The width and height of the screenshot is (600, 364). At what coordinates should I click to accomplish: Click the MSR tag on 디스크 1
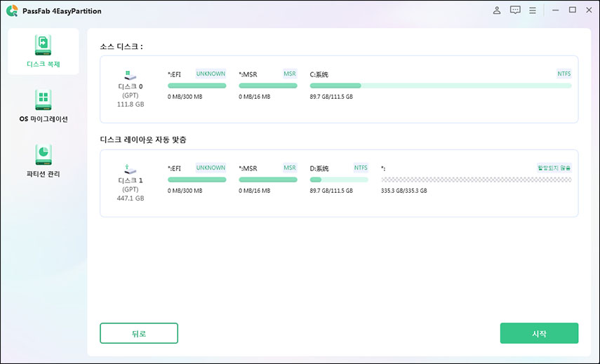(290, 168)
